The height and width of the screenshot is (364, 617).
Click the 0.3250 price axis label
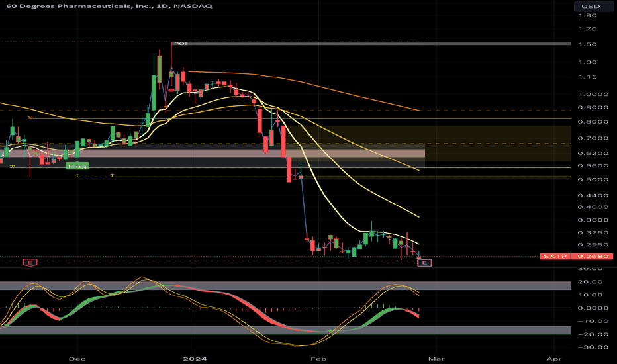pyautogui.click(x=593, y=232)
